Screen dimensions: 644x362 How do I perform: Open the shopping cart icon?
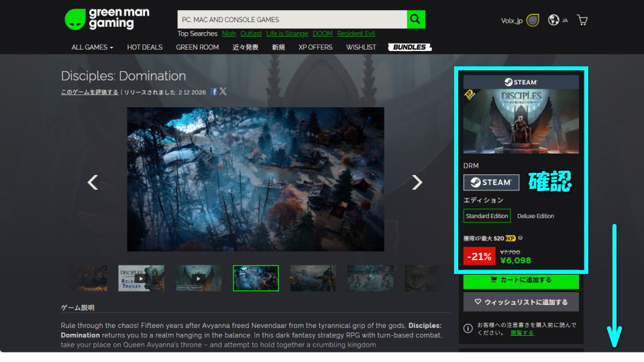click(x=582, y=20)
